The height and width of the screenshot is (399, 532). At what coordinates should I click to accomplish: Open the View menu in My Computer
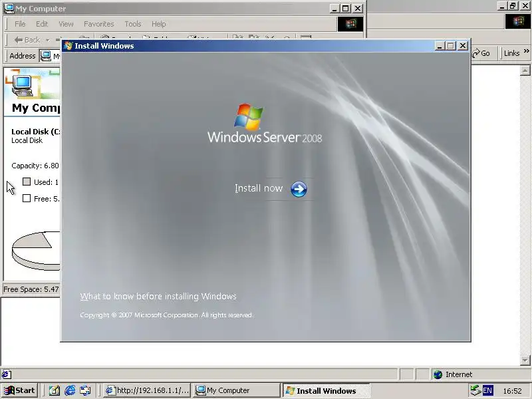click(x=66, y=24)
